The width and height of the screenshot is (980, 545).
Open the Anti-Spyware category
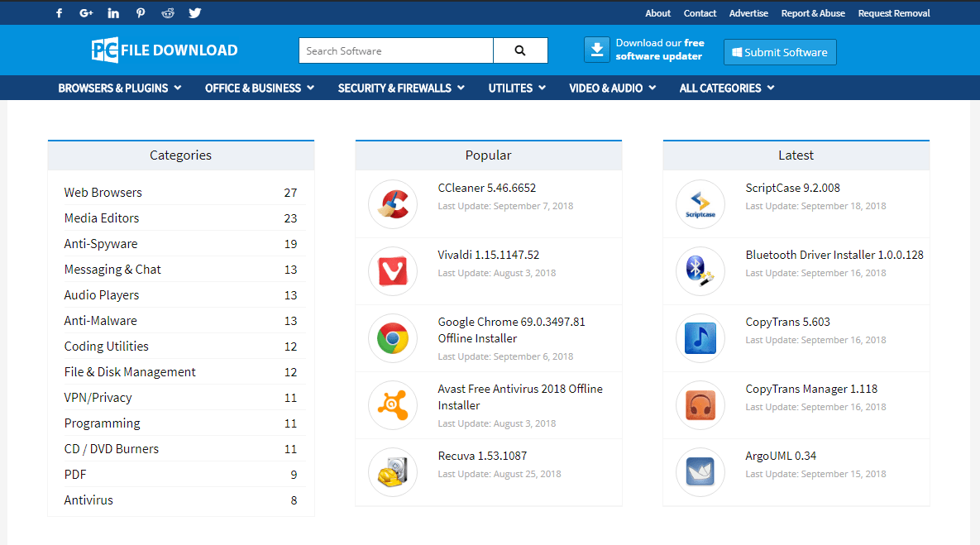pyautogui.click(x=101, y=244)
